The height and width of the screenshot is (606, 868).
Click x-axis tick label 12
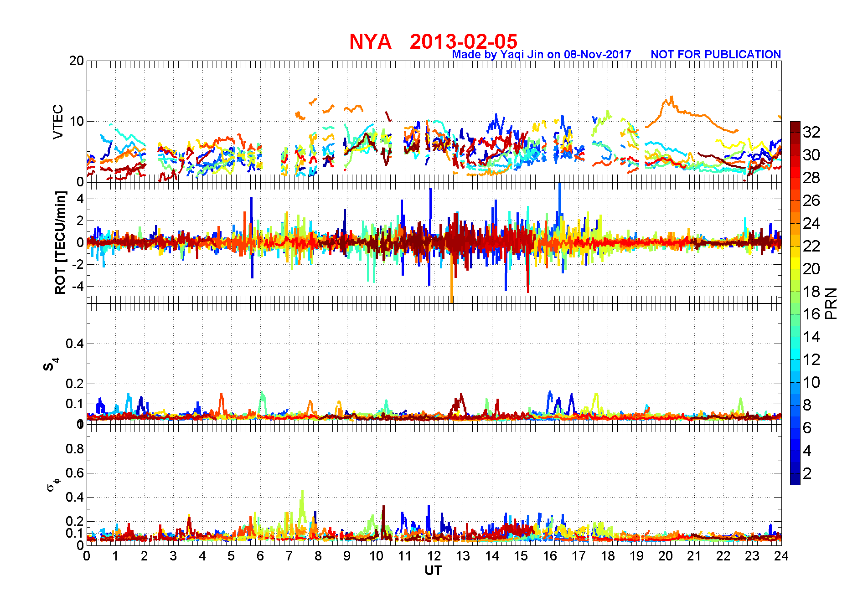point(434,556)
